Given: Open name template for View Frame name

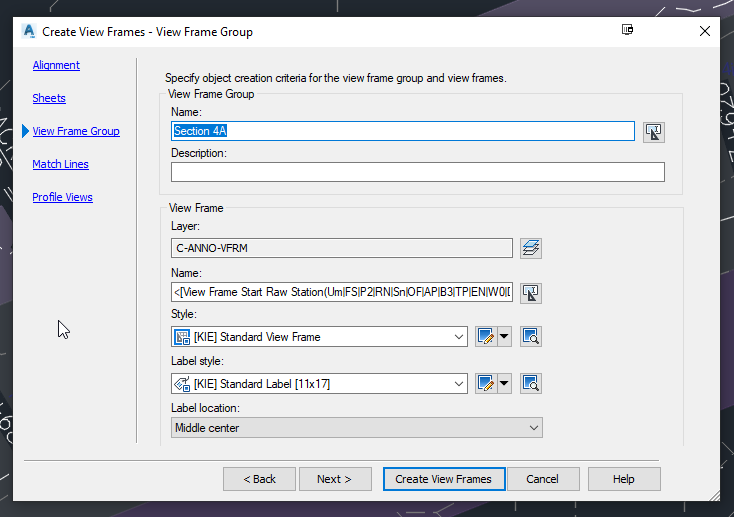Looking at the screenshot, I should [530, 293].
